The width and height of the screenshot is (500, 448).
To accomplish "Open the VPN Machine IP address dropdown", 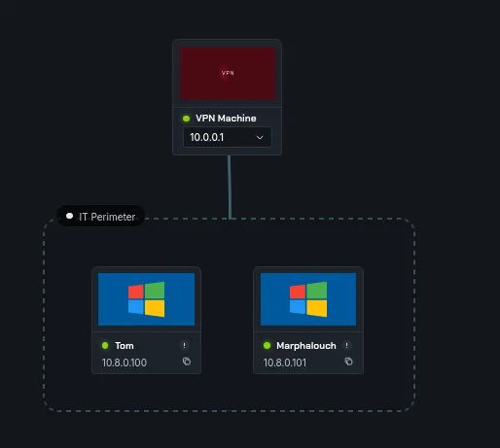I will 228,137.
